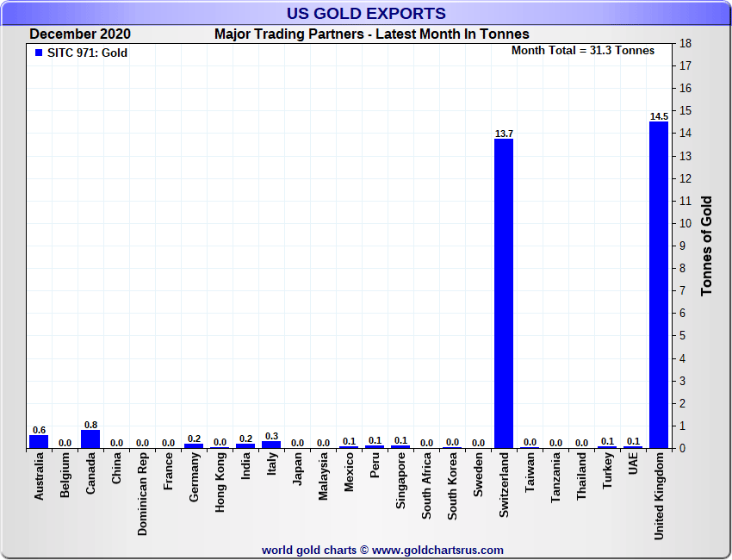Click the Major Trading Partners subtitle
The height and width of the screenshot is (560, 732).
[372, 34]
